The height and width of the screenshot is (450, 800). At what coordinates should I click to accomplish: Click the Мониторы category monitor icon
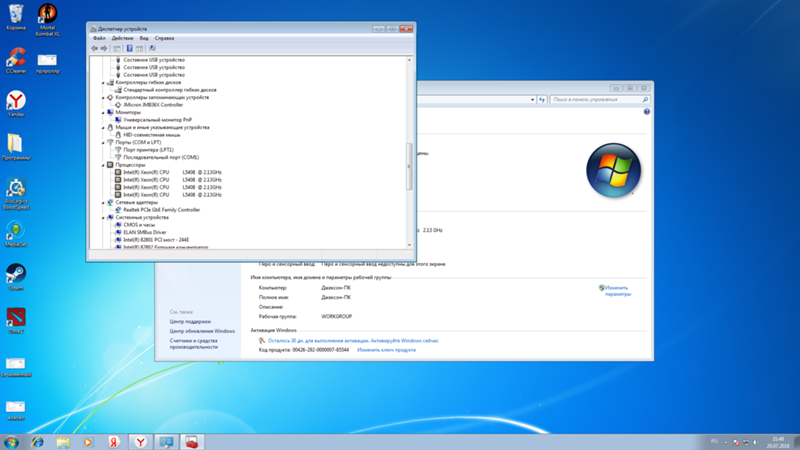pos(110,112)
